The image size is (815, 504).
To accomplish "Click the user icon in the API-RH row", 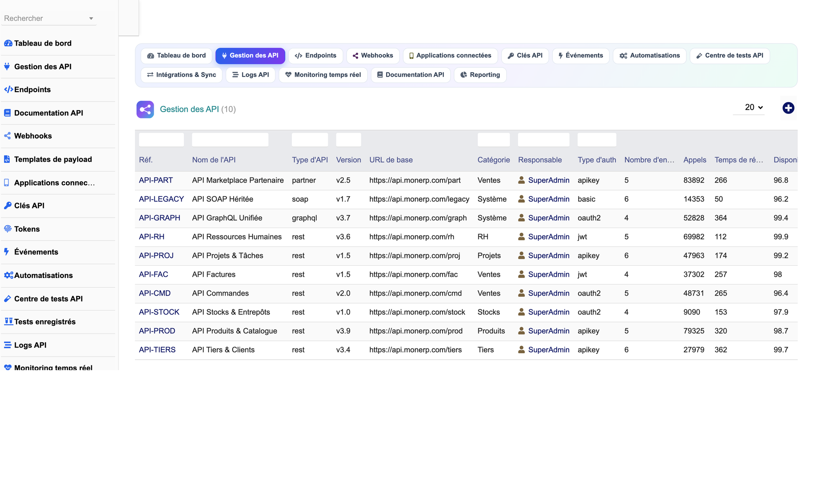I will 521,237.
